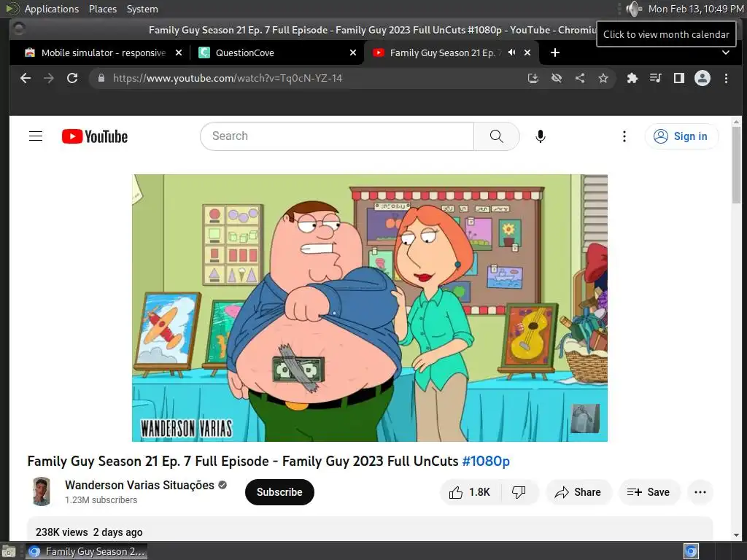The height and width of the screenshot is (560, 747).
Task: Toggle the browser side panel icon
Action: (679, 78)
